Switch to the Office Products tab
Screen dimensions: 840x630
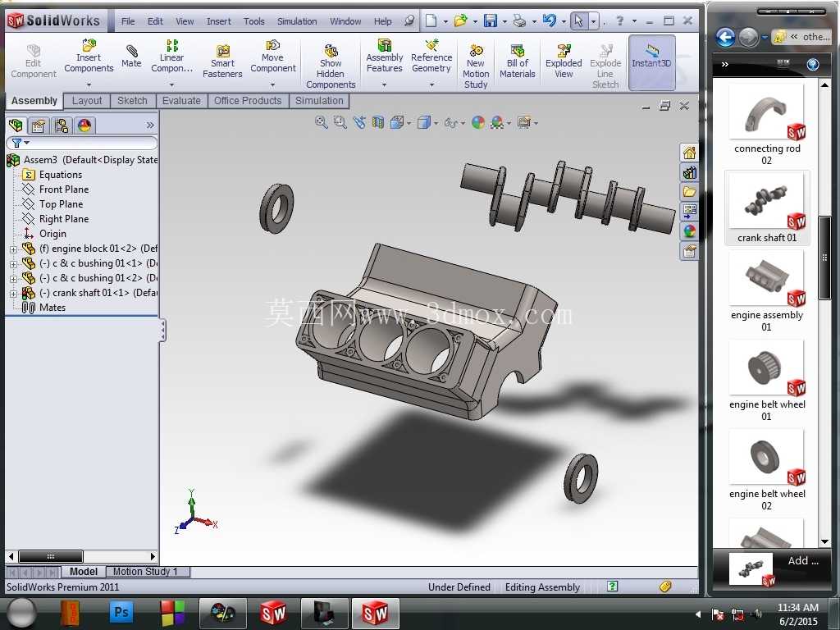pos(248,101)
